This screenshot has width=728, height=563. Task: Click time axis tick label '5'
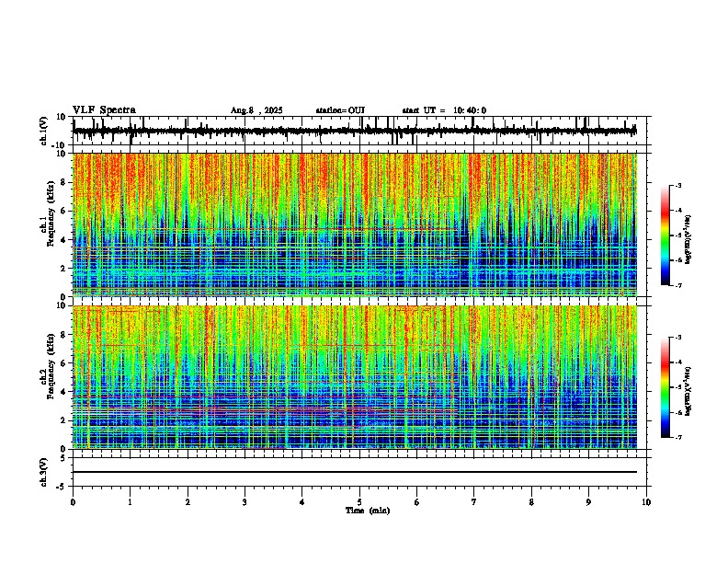(x=359, y=502)
